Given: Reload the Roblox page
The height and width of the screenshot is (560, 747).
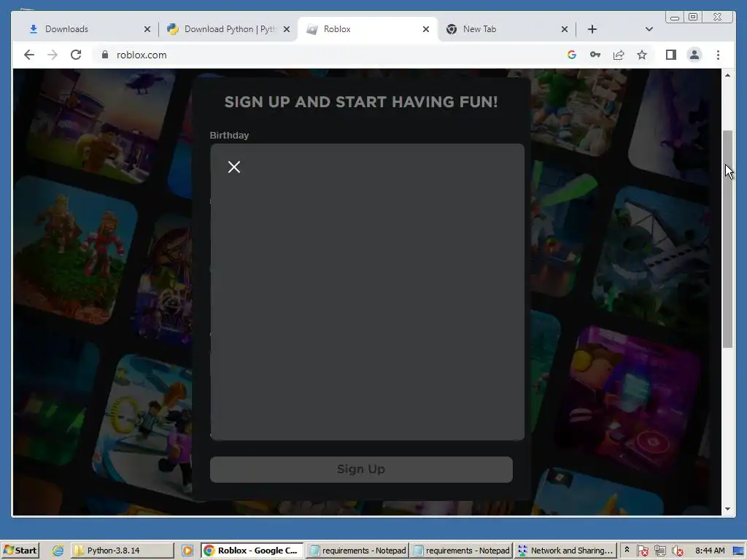Looking at the screenshot, I should point(76,55).
